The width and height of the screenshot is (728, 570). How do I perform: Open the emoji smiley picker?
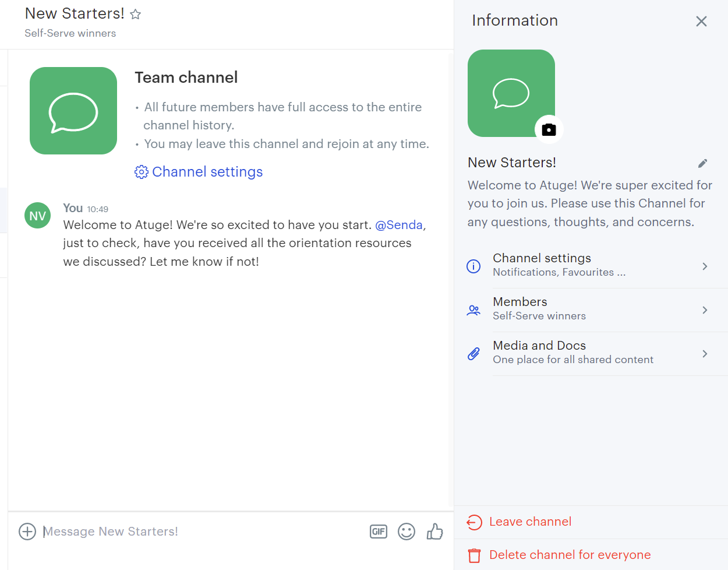tap(407, 532)
